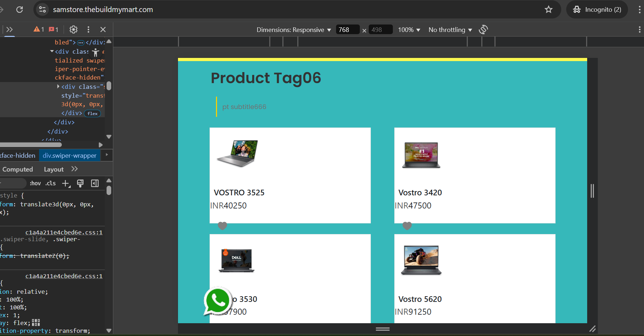Add Vostro 3420 to wishlist heart
This screenshot has height=336, width=644.
tap(407, 226)
